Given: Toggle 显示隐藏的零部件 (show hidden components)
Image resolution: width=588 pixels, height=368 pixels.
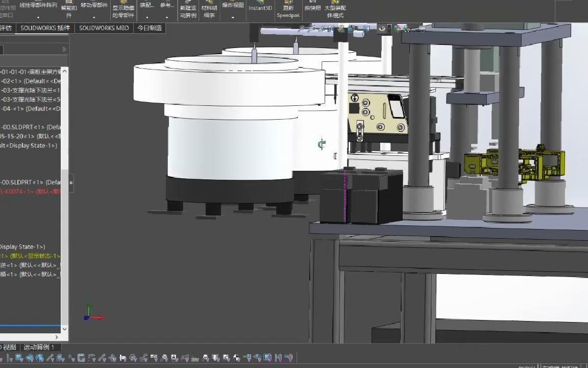Looking at the screenshot, I should 123,10.
